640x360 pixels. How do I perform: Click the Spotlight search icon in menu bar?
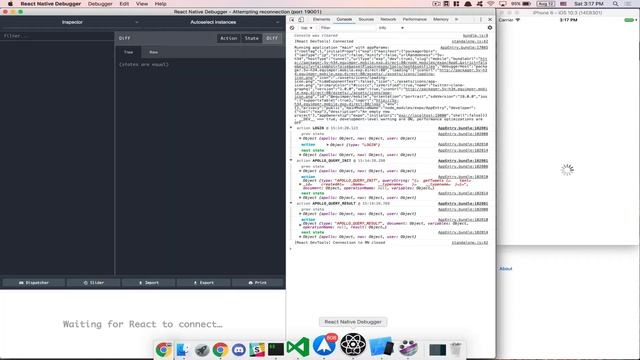(616, 4)
